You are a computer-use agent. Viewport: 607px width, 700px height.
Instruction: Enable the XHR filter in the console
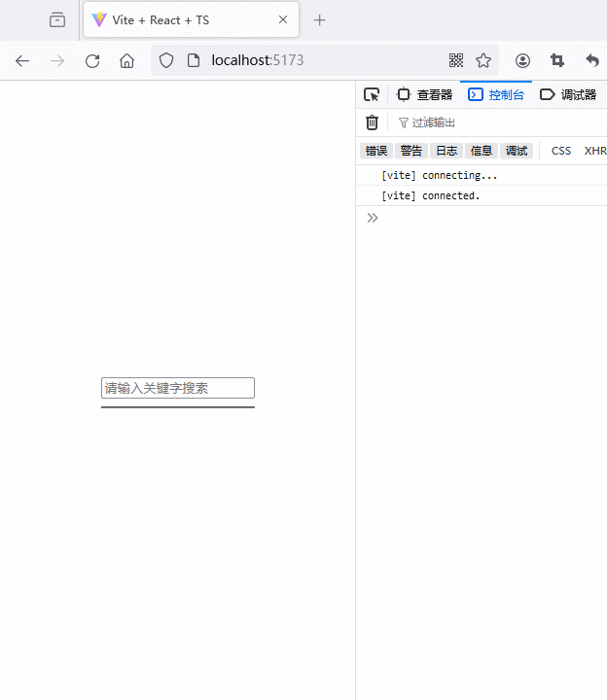[594, 151]
